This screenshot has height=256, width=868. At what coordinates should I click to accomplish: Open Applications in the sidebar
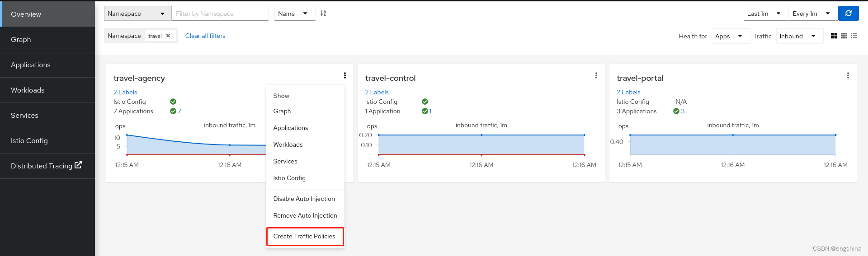[47, 65]
